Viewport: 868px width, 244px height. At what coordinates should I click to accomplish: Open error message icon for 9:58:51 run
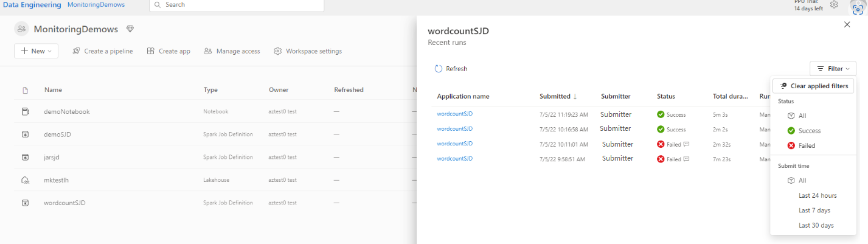pos(686,159)
